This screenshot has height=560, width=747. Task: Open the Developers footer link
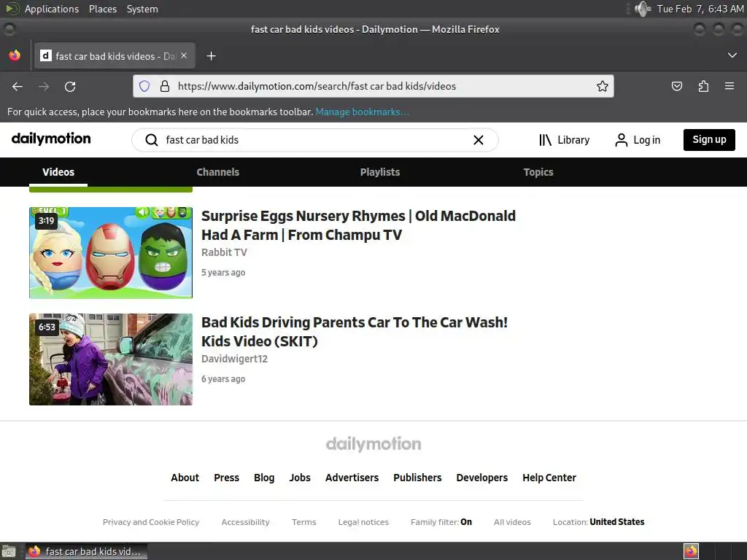point(481,478)
